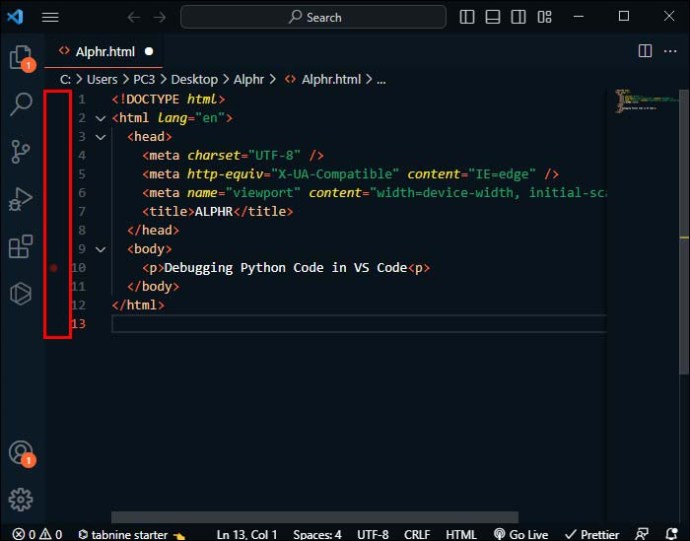Viewport: 690px width, 541px height.
Task: Change HTML language mode
Action: click(461, 534)
